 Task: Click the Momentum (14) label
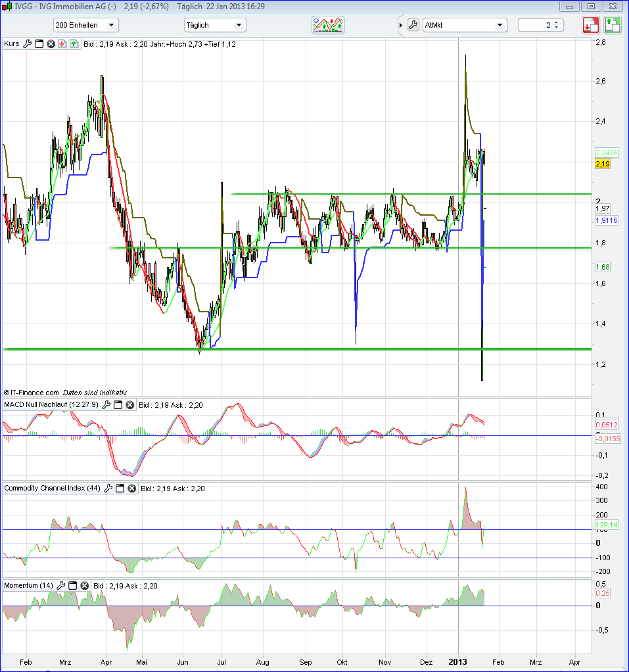(x=28, y=585)
